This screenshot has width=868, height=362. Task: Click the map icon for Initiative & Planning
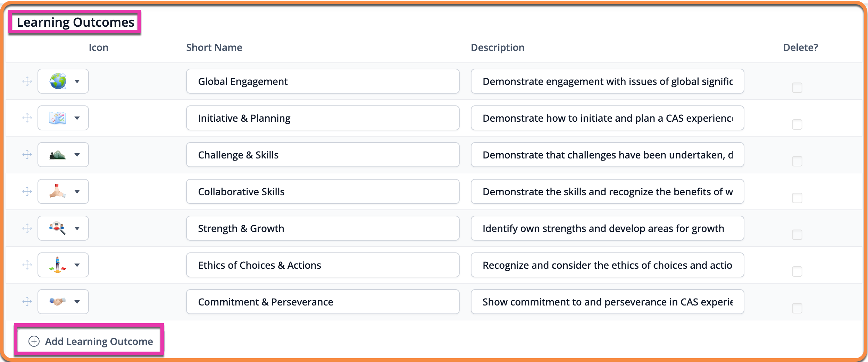point(58,118)
